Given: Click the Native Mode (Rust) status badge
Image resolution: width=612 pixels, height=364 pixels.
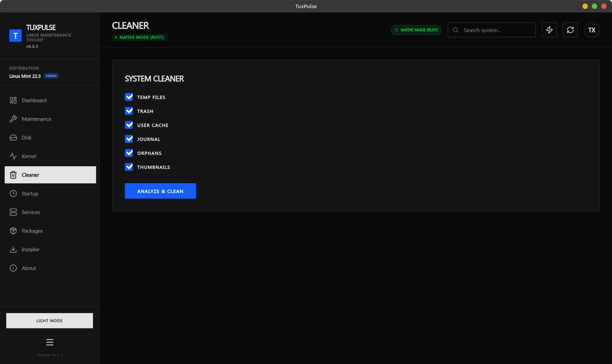Looking at the screenshot, I should pos(416,30).
